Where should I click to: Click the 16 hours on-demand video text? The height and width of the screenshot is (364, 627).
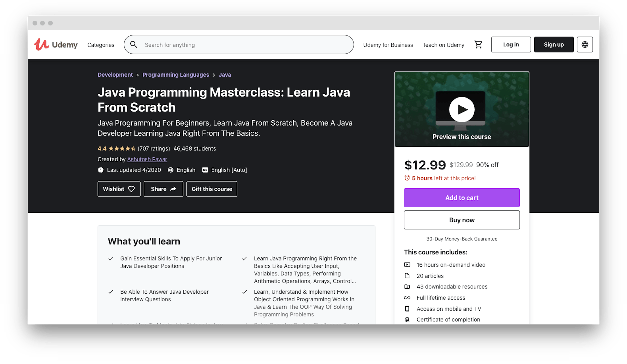tap(451, 265)
